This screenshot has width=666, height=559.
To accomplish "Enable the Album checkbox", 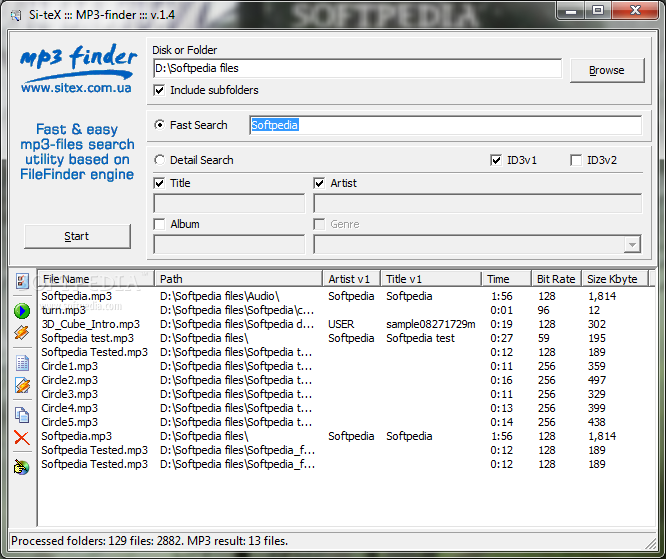I will point(159,224).
